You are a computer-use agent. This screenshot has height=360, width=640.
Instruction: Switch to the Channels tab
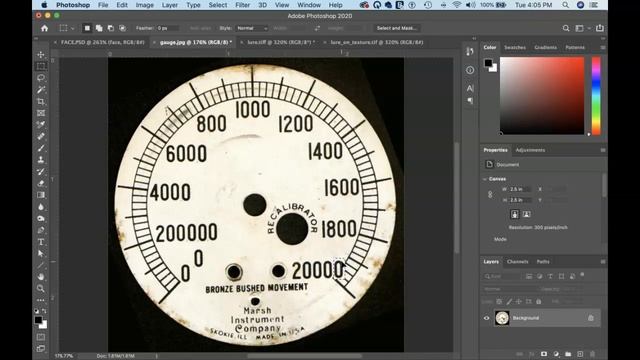[x=518, y=262]
